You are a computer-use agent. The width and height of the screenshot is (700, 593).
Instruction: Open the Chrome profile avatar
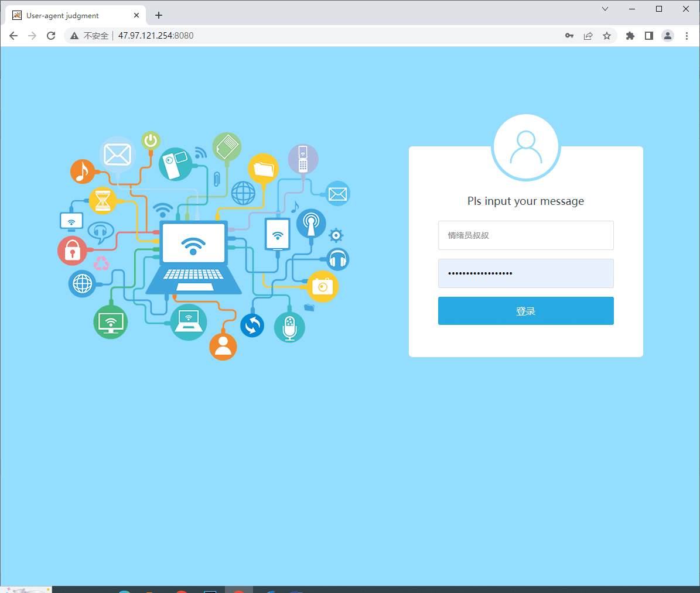point(668,36)
